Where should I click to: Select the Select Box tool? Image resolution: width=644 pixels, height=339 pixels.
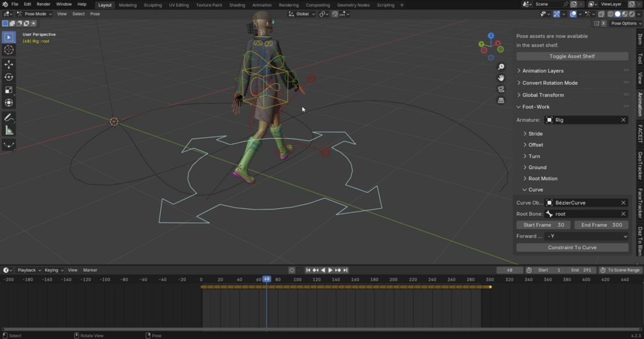[x=8, y=37]
